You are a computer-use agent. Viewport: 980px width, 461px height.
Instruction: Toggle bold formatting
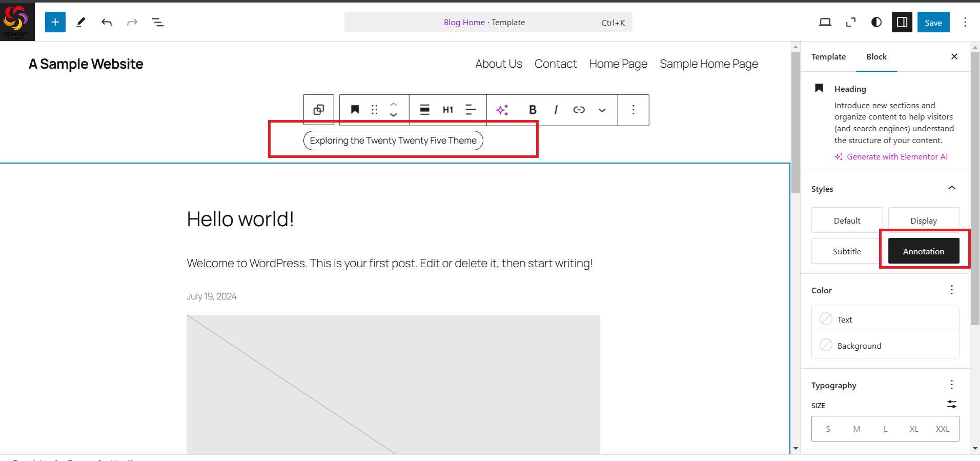click(x=533, y=110)
